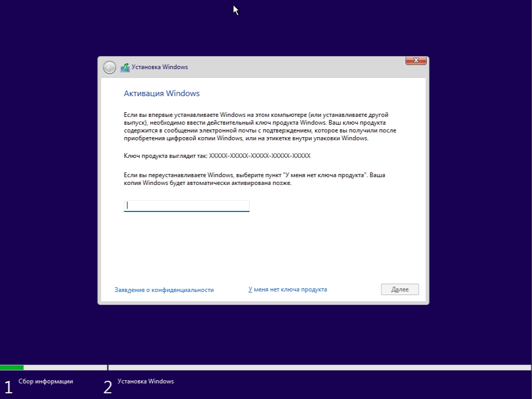Click the Сбор информации step label
Viewport: 532px width, 399px height.
pyautogui.click(x=46, y=381)
